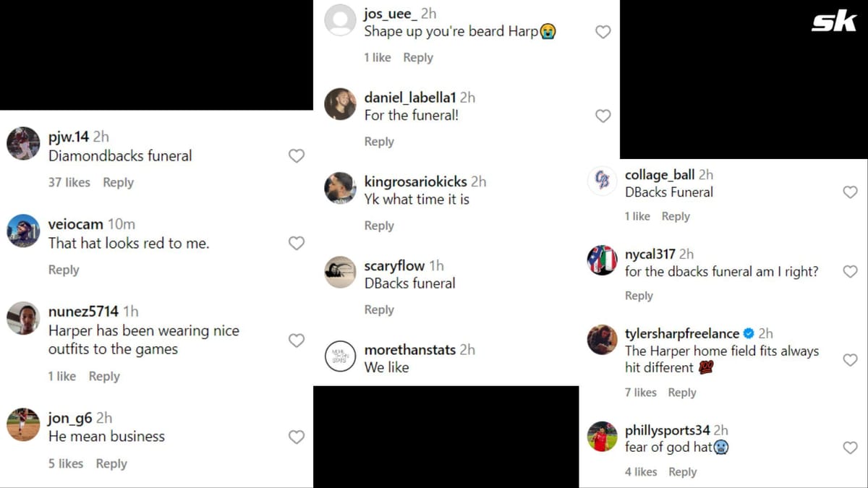Like daniel_labella1's comment

(x=603, y=116)
